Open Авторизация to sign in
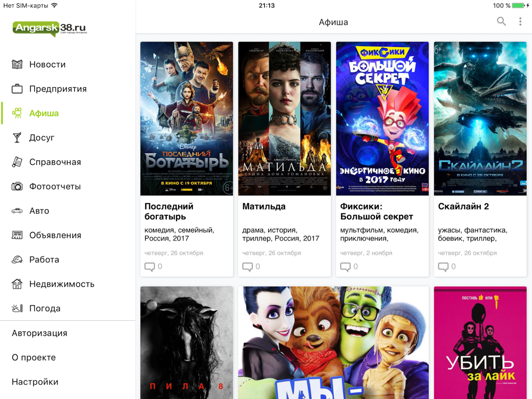 tap(39, 333)
